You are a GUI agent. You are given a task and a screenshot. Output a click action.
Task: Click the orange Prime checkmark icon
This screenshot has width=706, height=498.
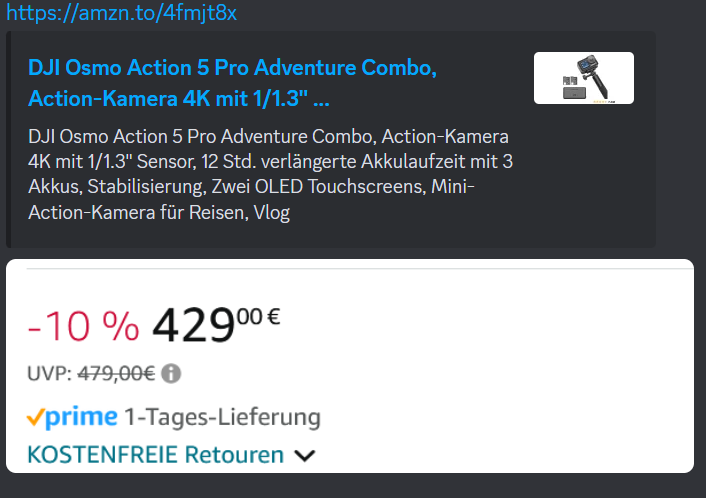(36, 417)
